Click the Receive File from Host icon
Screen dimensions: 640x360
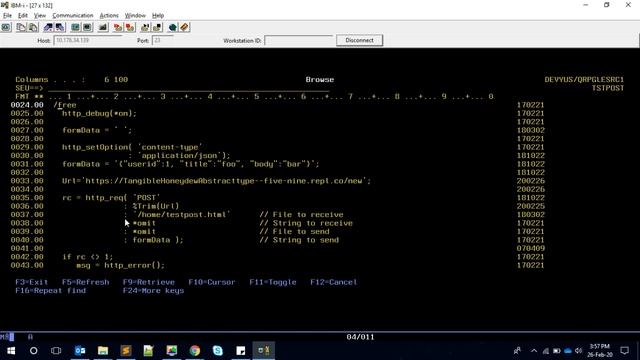pyautogui.click(x=60, y=27)
